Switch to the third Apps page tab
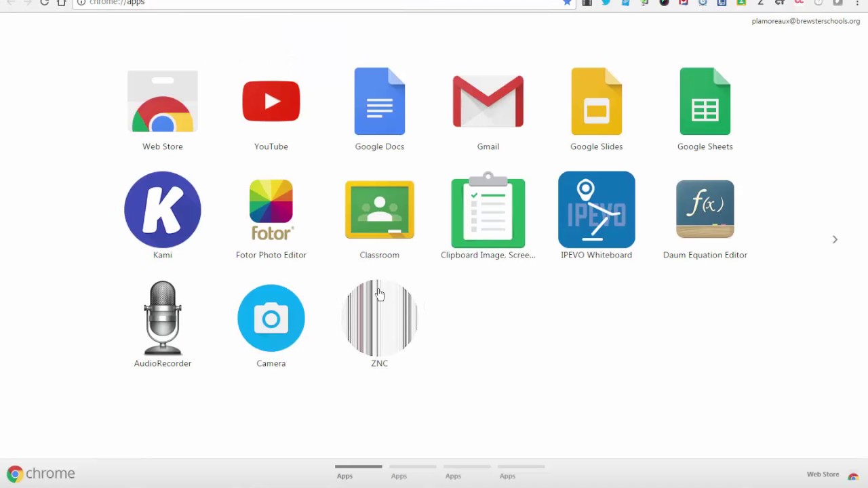The height and width of the screenshot is (488, 868). pyautogui.click(x=467, y=472)
